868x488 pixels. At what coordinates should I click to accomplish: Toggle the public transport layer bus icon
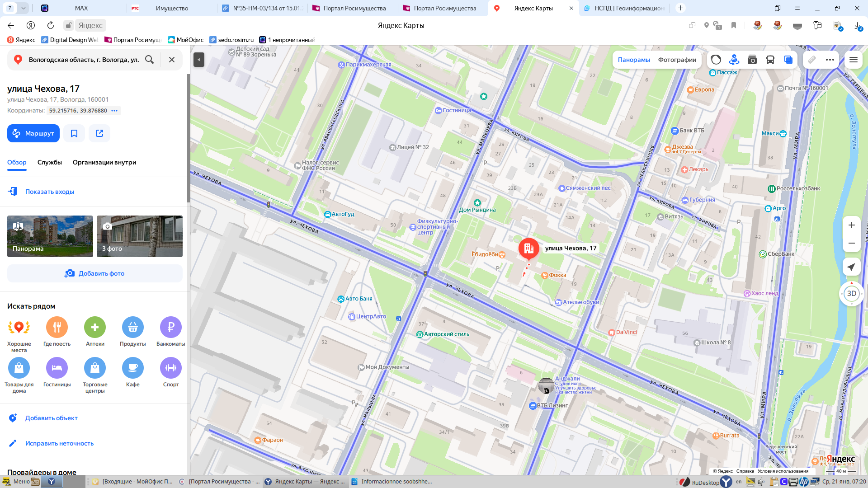tap(770, 60)
